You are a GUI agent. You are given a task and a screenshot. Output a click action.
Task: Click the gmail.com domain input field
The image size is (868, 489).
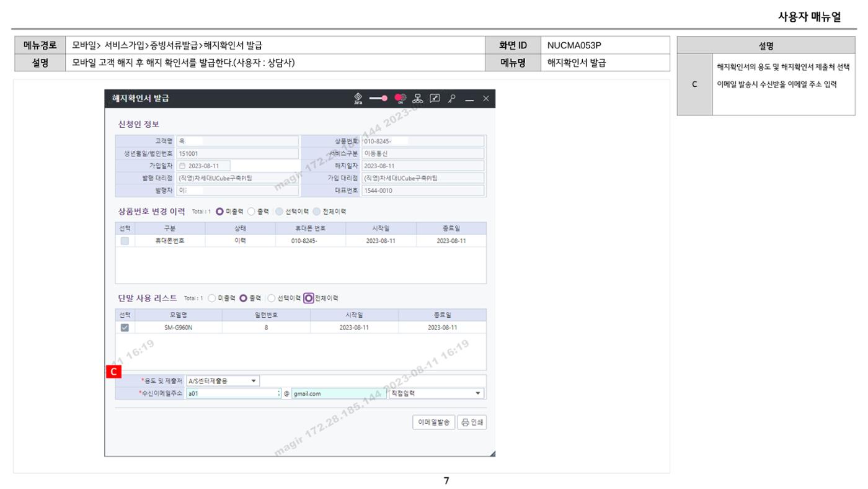click(x=339, y=393)
